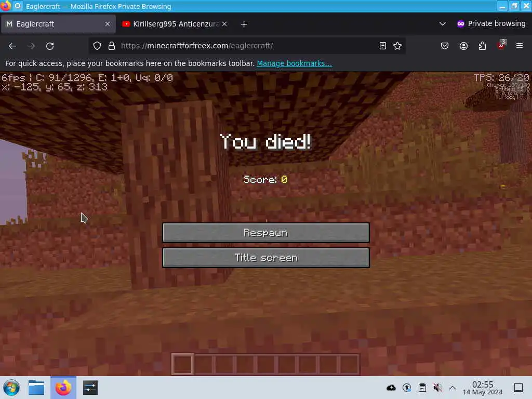Image resolution: width=532 pixels, height=399 pixels.
Task: Close the Kirillserg995 YouTube tab
Action: point(224,24)
